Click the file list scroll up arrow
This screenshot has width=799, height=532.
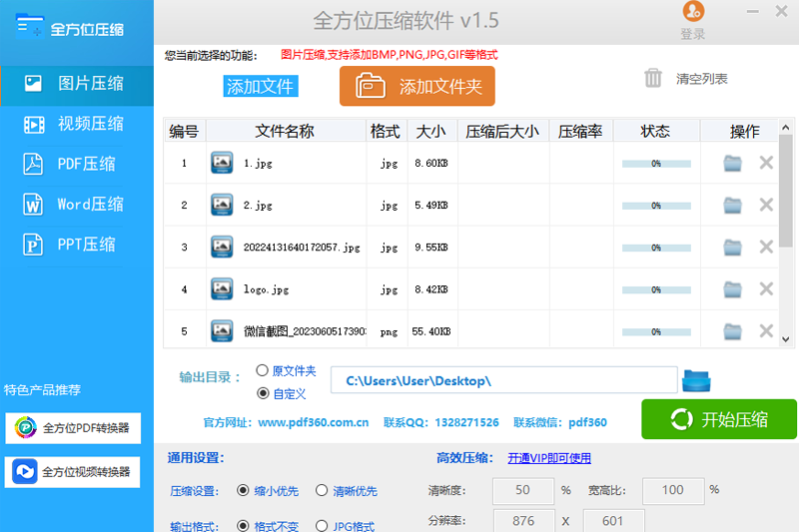785,128
